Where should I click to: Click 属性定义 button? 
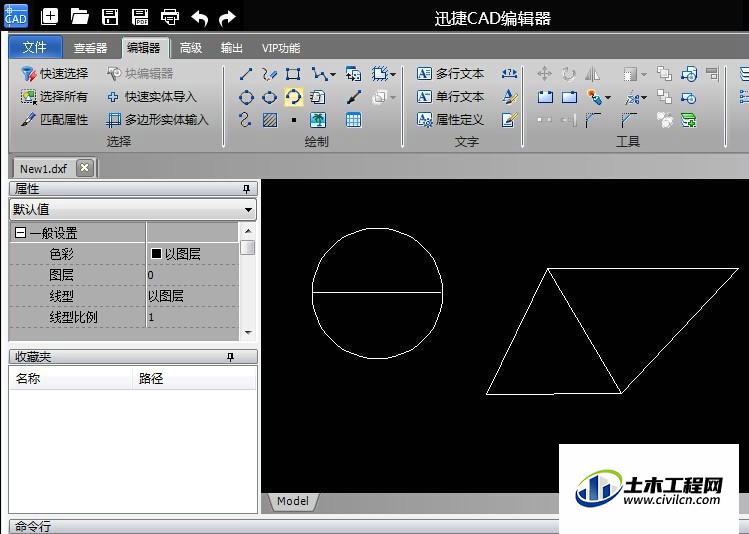click(450, 120)
